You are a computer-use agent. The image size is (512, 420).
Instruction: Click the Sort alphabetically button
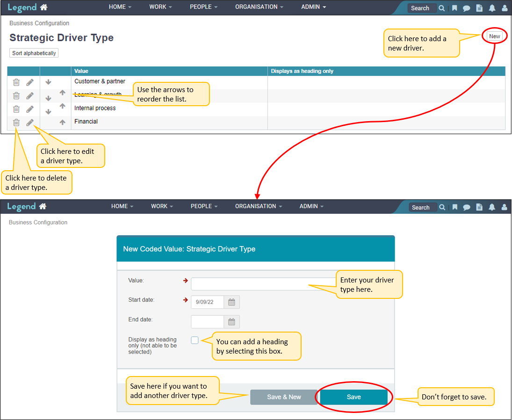point(34,53)
